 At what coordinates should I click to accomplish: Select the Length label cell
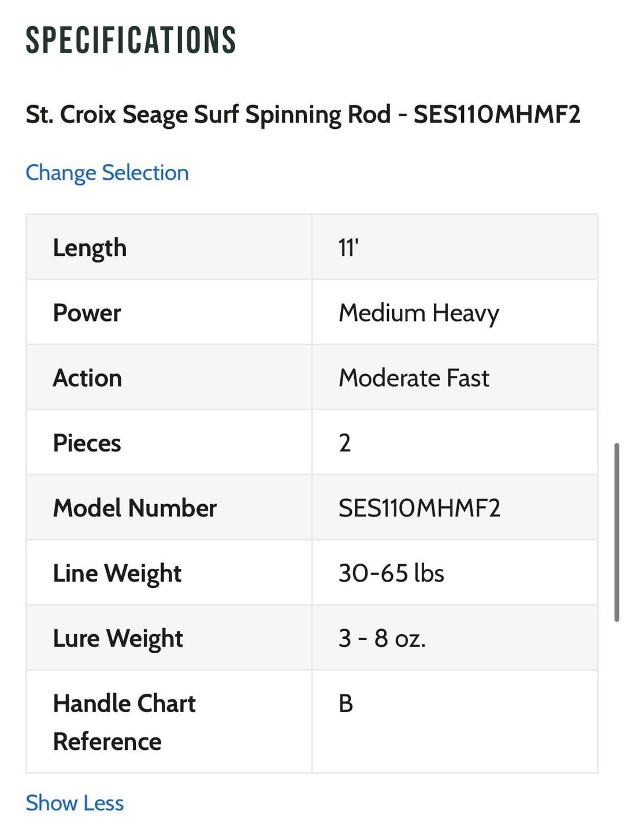coord(90,248)
